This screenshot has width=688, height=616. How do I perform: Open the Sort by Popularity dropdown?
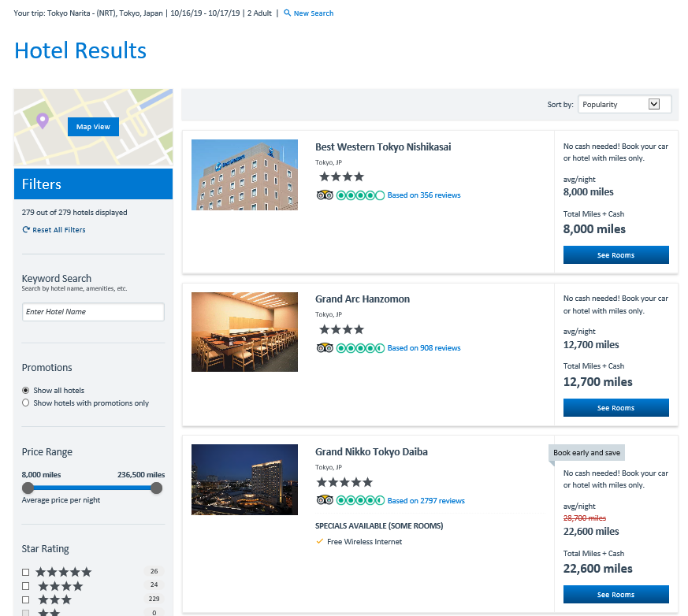pyautogui.click(x=624, y=104)
